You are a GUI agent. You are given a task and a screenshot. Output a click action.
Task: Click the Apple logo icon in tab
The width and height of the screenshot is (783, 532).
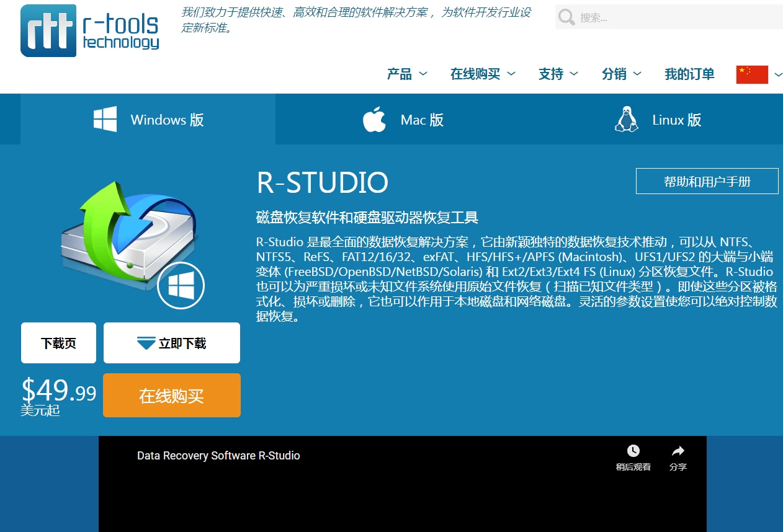374,119
